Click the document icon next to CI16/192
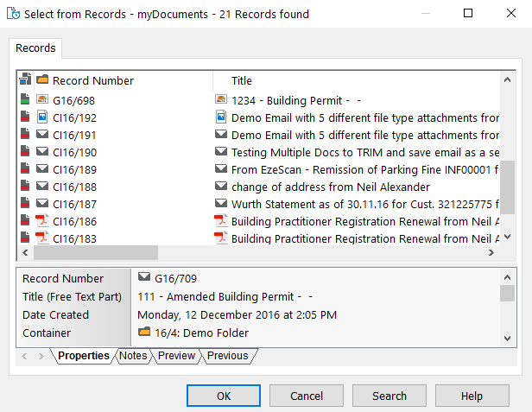 [x=42, y=117]
